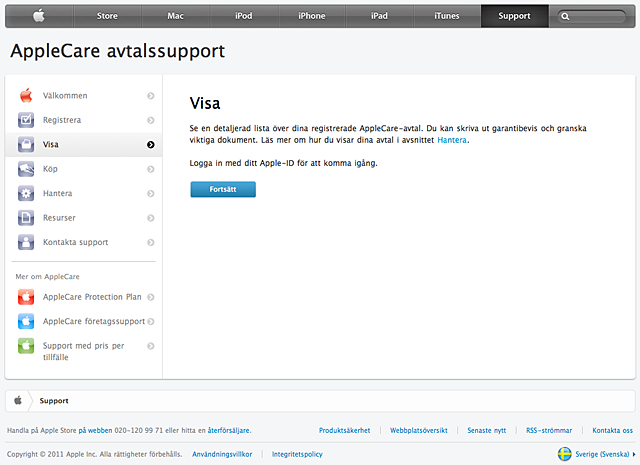Click the blue AppleCare företagssupport icon
Viewport: 640px width, 465px height.
(26, 321)
